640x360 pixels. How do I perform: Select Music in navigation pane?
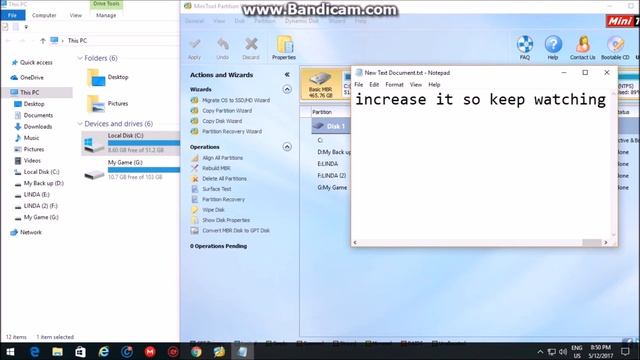(x=27, y=138)
